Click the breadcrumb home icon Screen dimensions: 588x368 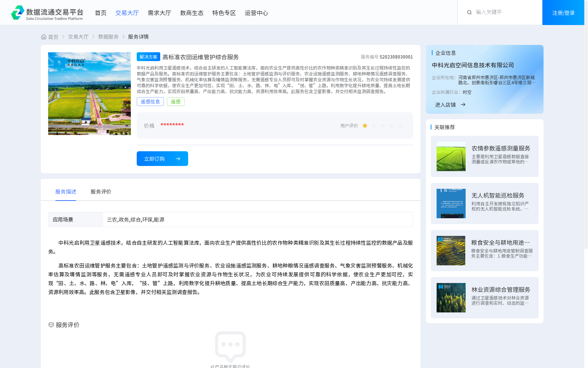coord(44,37)
